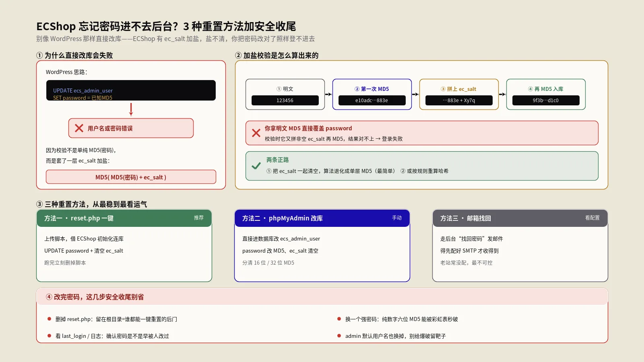Click the MD5( MD5(密码) + ec_salt ) formula box
This screenshot has height=362, width=644.
pyautogui.click(x=131, y=177)
